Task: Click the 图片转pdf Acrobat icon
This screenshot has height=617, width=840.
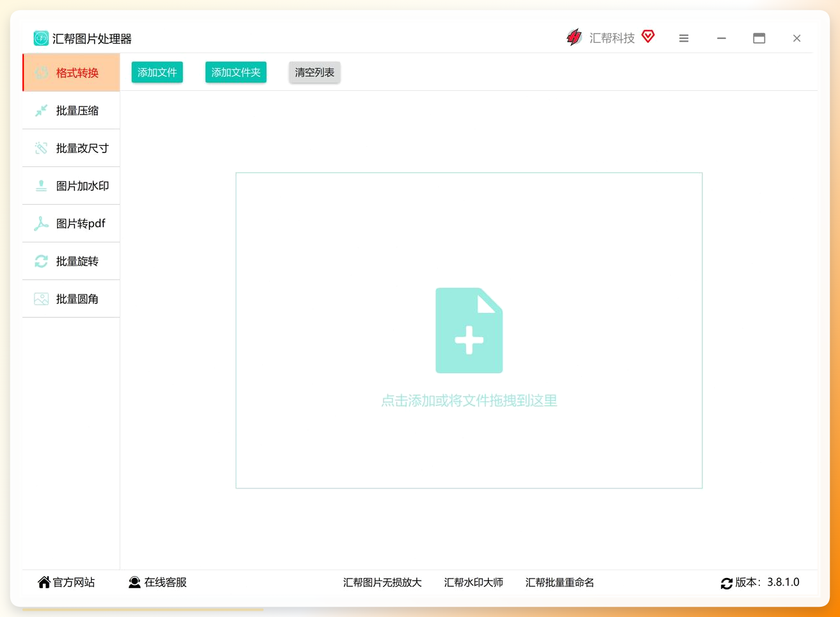Action: [x=42, y=223]
